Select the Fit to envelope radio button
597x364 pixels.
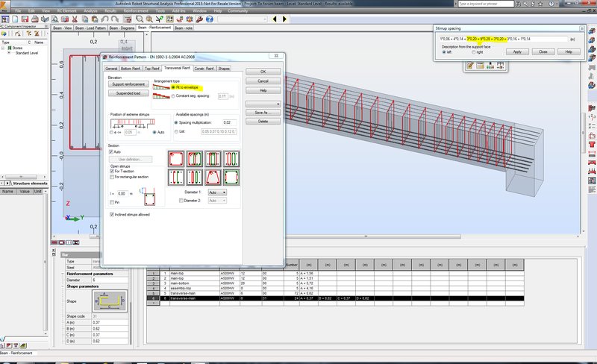tap(173, 87)
